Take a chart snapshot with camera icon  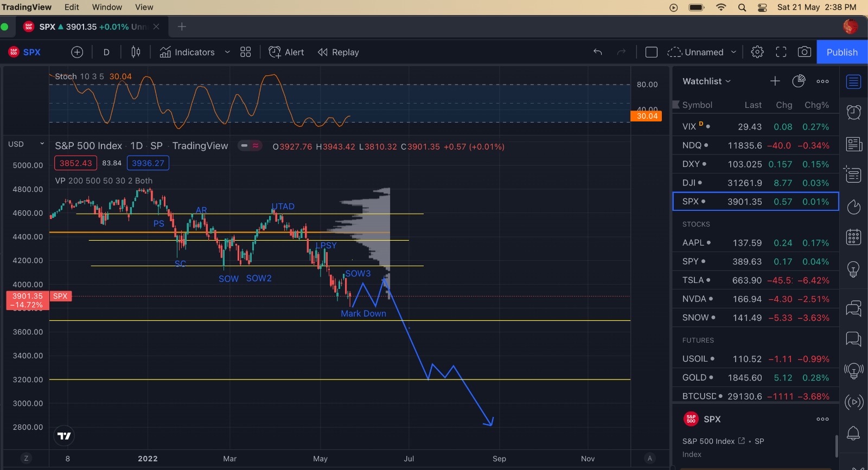pos(805,52)
